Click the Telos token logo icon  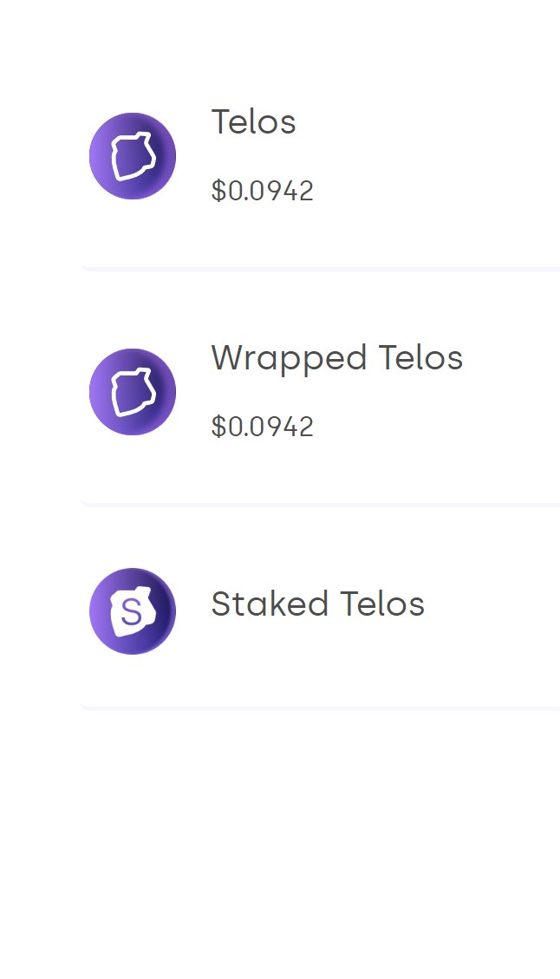tap(133, 156)
